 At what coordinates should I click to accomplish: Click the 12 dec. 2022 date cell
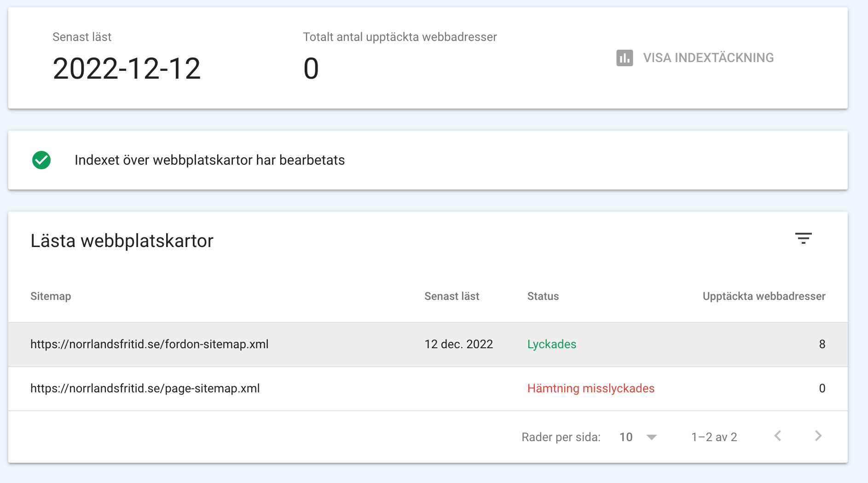[x=458, y=344]
